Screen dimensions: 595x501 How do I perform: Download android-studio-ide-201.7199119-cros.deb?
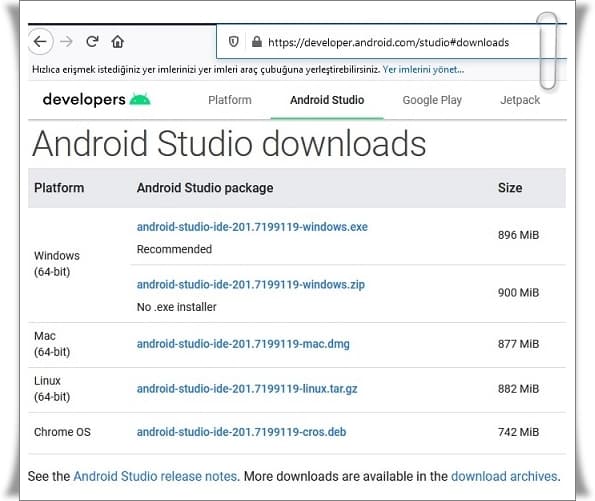coord(241,432)
